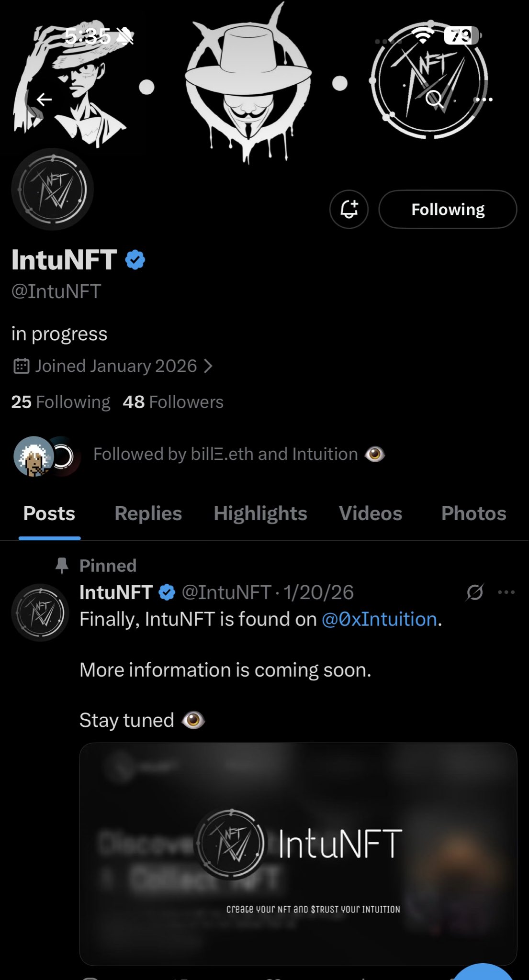Switch to the Replies tab
Viewport: 529px width, 980px height.
click(x=148, y=513)
